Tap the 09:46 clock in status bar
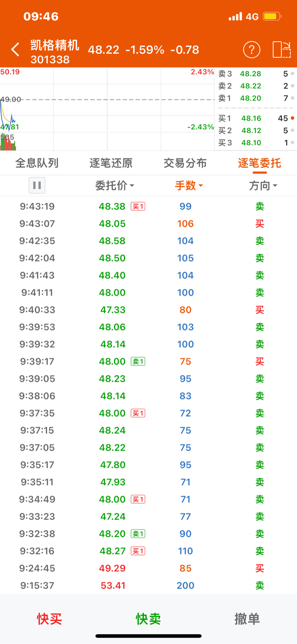297x644 pixels. (41, 16)
